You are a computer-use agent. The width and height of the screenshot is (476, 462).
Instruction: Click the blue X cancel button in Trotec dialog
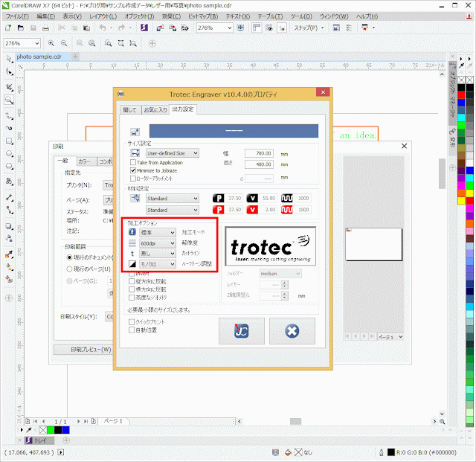point(292,331)
